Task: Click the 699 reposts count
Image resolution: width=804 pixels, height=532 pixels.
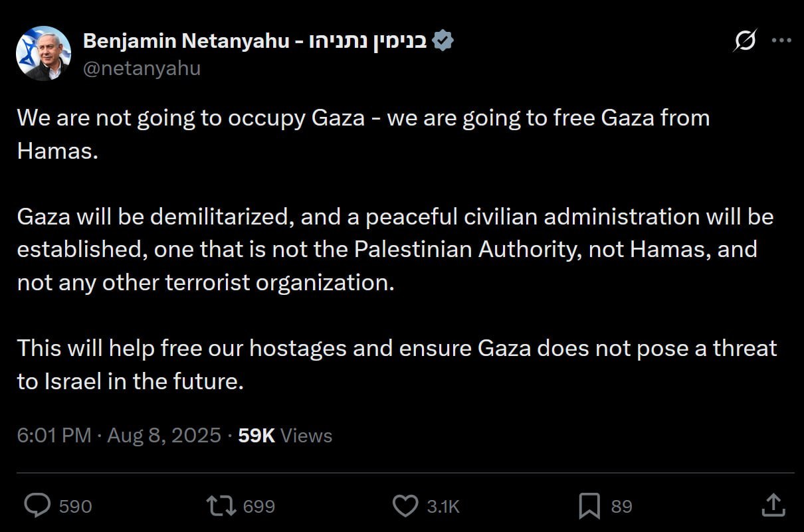Action: point(259,507)
